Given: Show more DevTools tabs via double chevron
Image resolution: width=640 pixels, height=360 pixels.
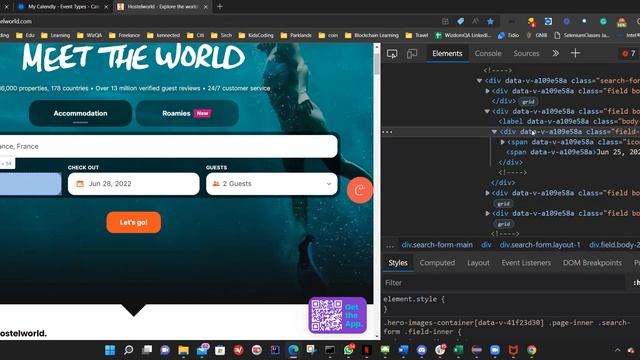Looking at the screenshot, I should pyautogui.click(x=556, y=53).
